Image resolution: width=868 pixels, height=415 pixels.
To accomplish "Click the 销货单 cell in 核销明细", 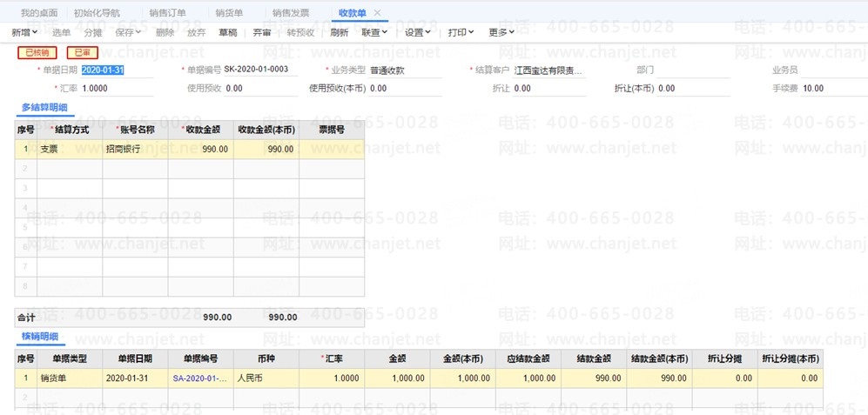I will tap(70, 378).
